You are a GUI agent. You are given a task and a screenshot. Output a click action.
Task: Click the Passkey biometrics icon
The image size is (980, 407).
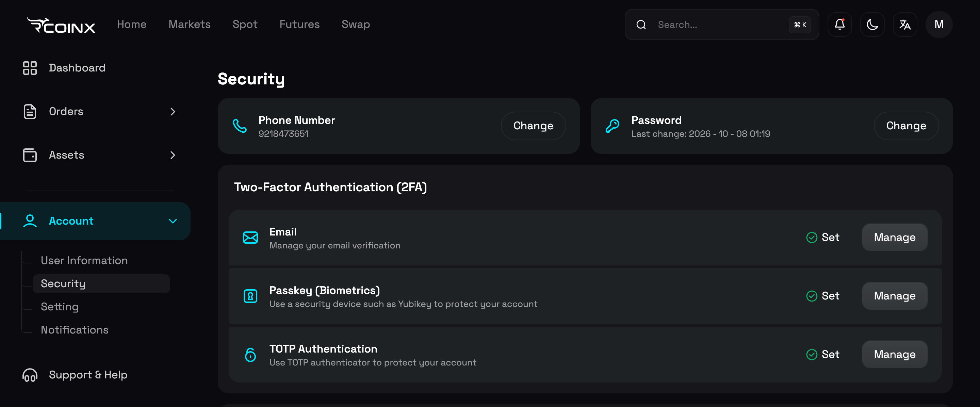[x=250, y=296]
